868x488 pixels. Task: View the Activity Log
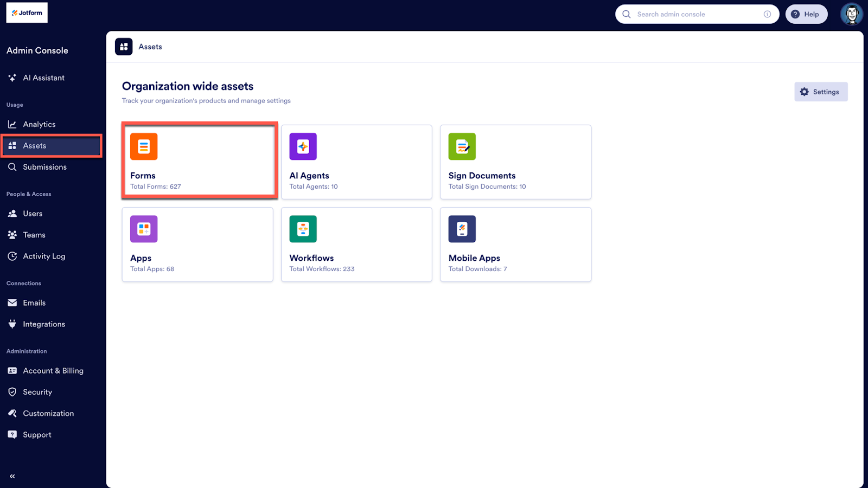click(44, 256)
